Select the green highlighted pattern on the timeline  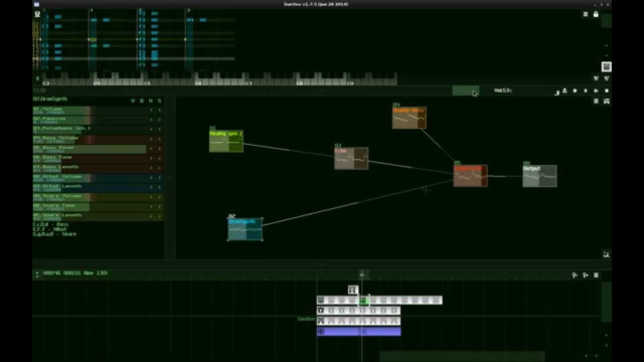point(364,300)
